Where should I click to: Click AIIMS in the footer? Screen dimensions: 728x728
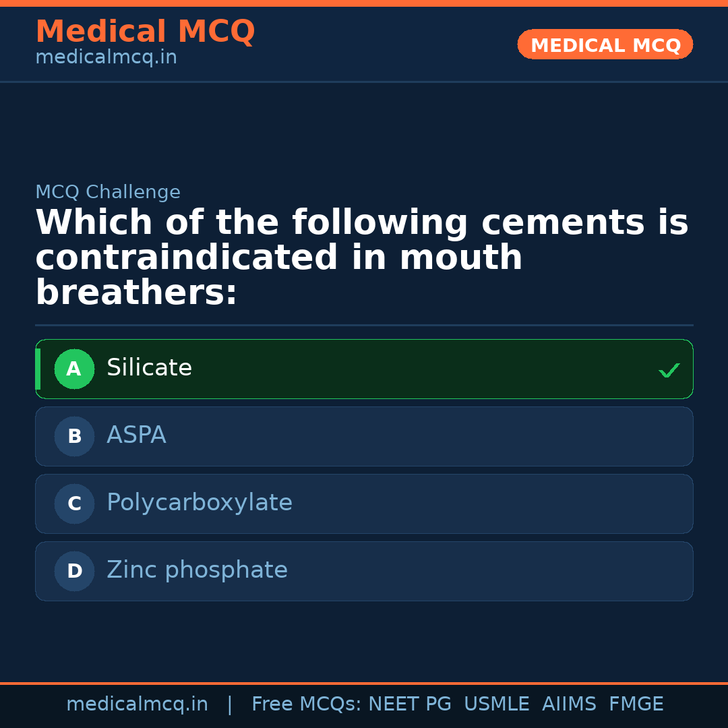pos(569,704)
